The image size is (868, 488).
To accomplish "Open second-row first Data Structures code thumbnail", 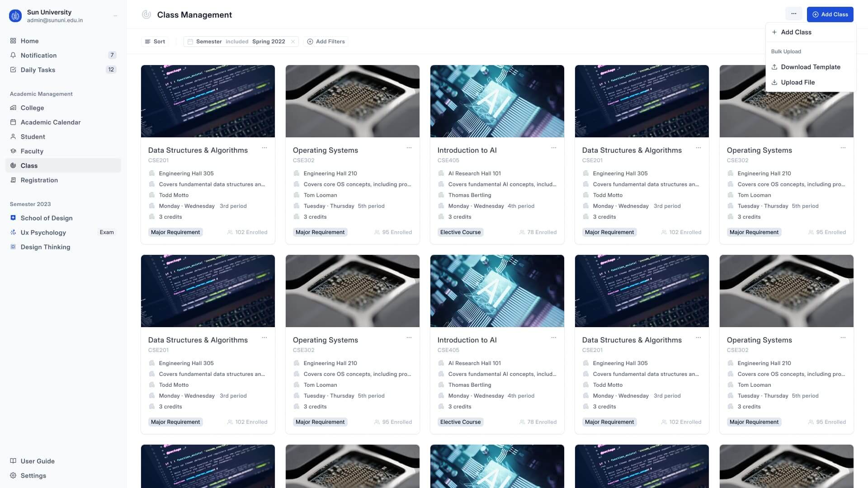I will [208, 291].
